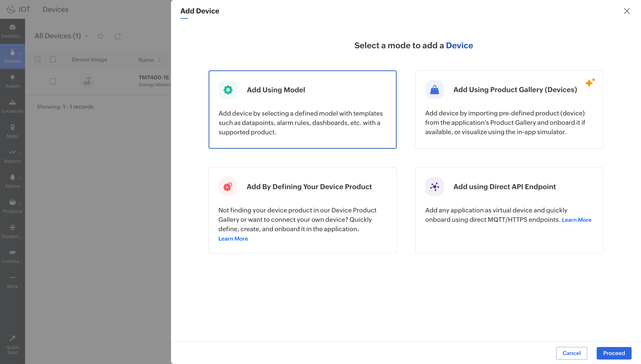641x364 pixels.
Task: Sort by the Name column arrows
Action: pos(159,60)
